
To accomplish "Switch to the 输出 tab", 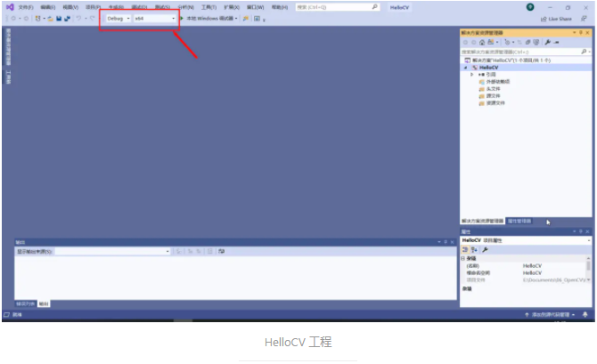I will 44,303.
